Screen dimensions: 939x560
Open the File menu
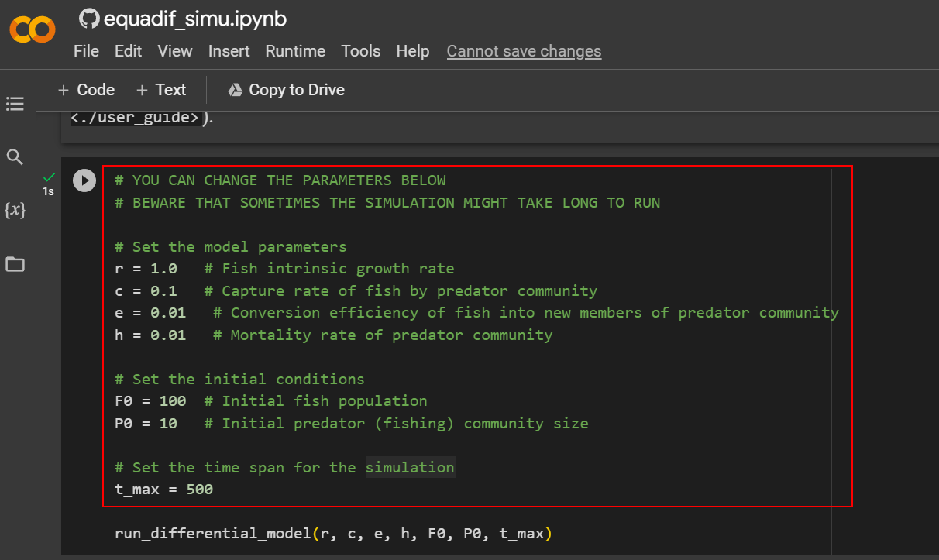(86, 51)
